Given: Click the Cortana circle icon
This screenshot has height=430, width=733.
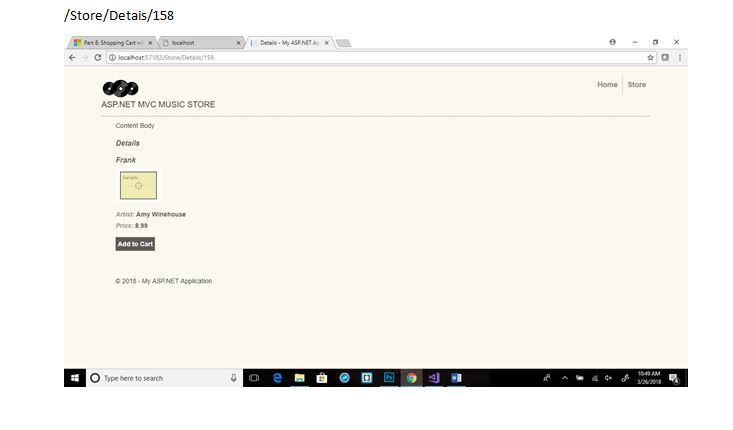Looking at the screenshot, I should (x=95, y=378).
